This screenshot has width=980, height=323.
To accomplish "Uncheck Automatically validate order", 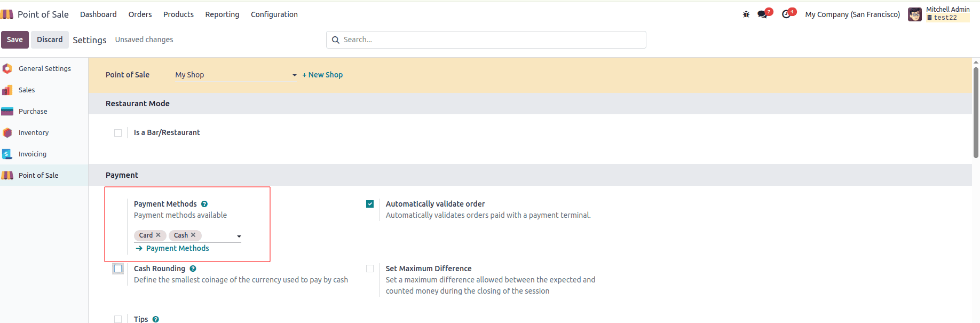I will 370,204.
